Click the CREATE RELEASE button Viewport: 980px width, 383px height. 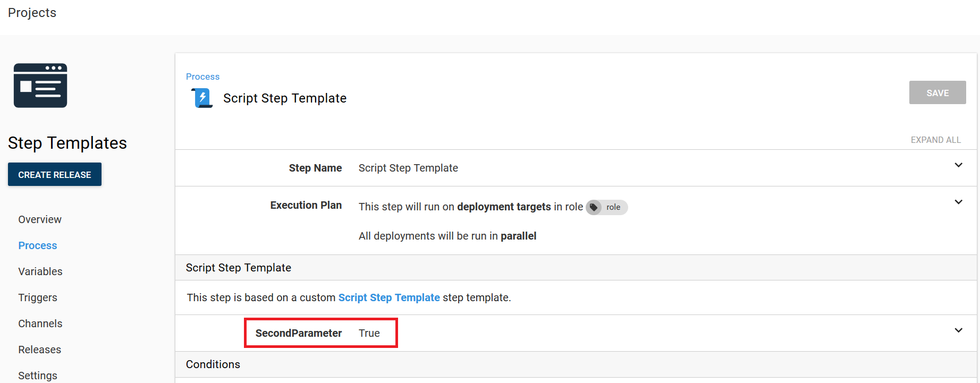pos(54,174)
